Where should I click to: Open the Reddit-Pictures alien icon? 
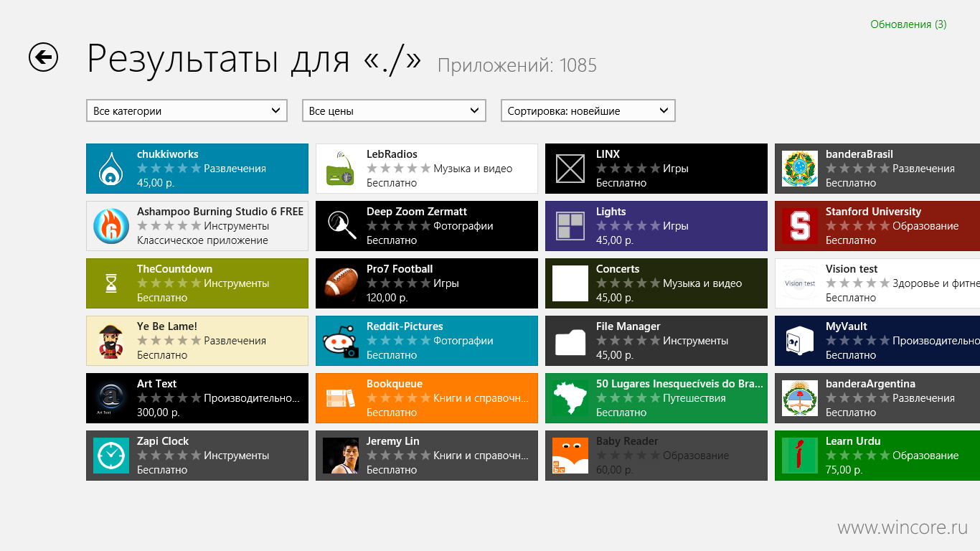coord(341,341)
